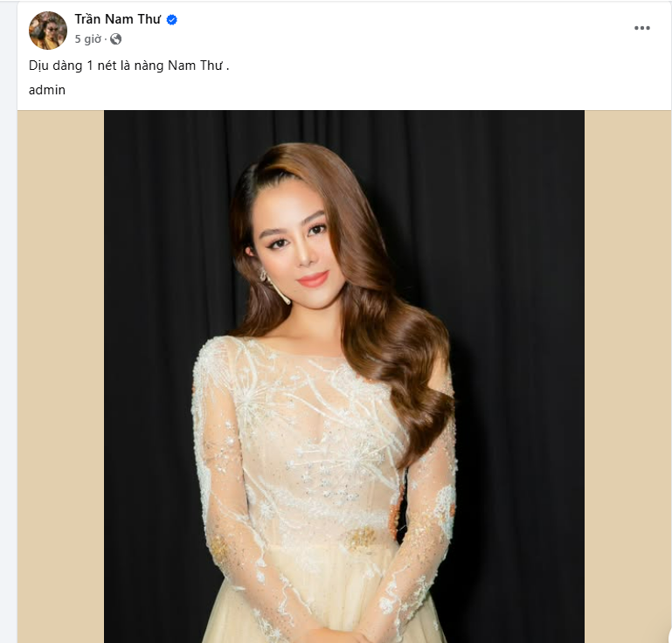Click the left beige margin of the photo

(60, 376)
